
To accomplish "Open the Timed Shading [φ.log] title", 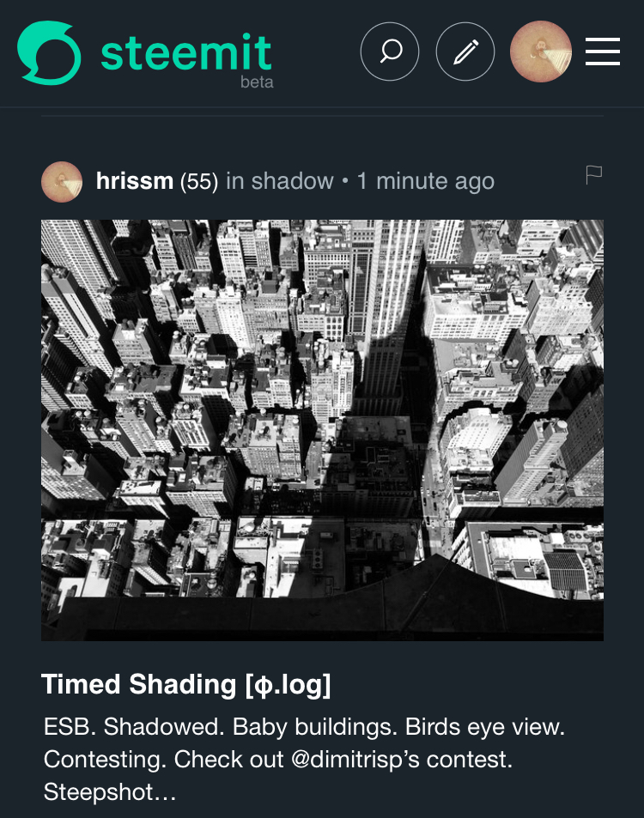I will coord(185,684).
